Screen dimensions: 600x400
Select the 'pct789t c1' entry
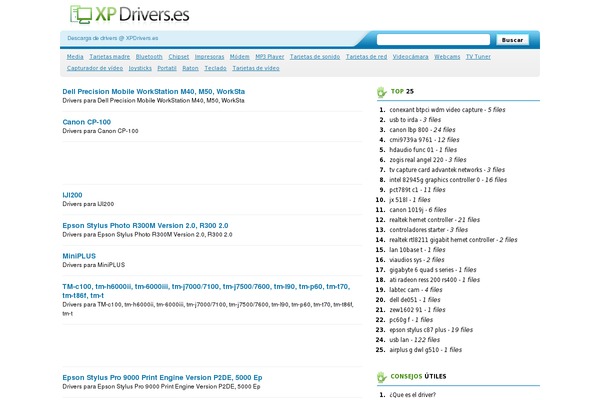417,189
